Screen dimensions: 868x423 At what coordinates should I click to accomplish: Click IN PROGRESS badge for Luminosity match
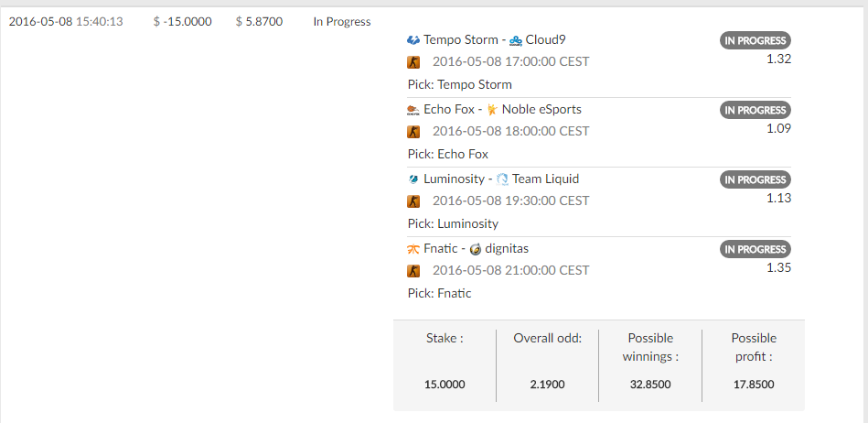(x=755, y=179)
